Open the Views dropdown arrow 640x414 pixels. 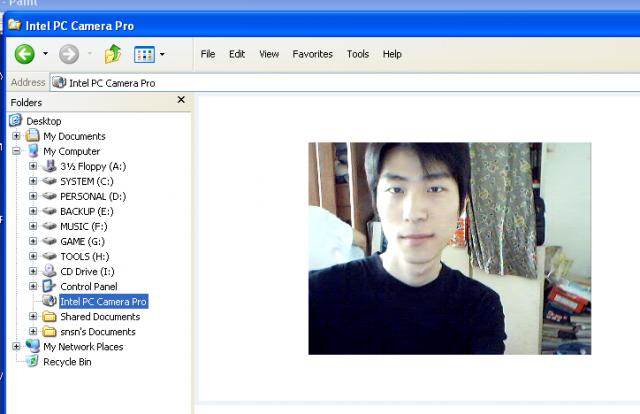coord(162,54)
